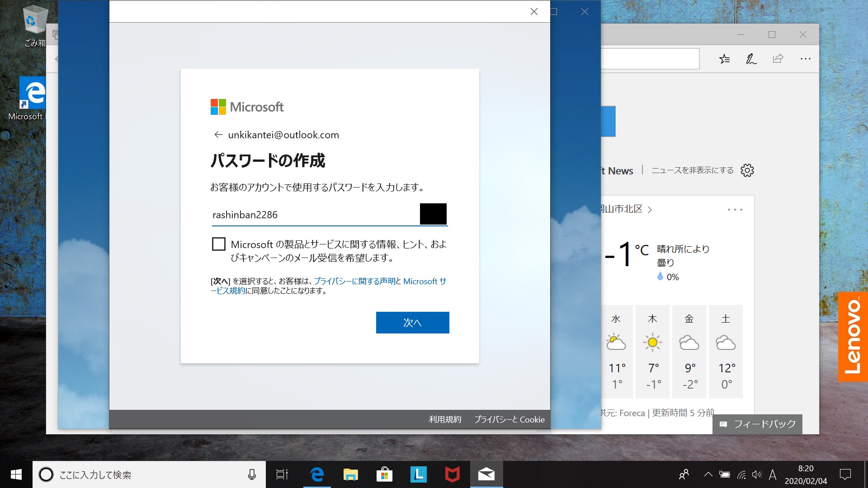Click the Microsoft logo in dialog
This screenshot has height=488, width=868.
247,107
